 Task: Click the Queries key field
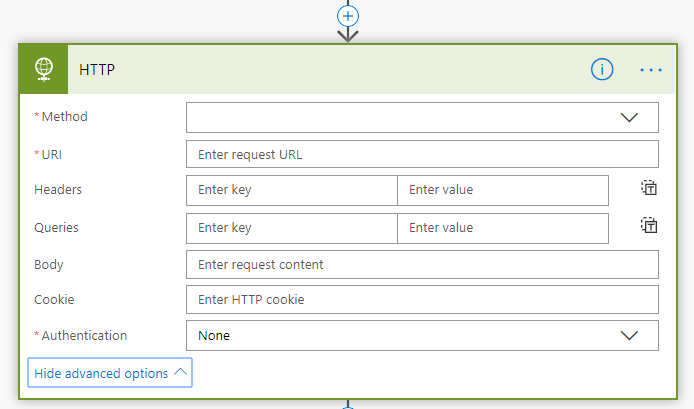point(292,228)
